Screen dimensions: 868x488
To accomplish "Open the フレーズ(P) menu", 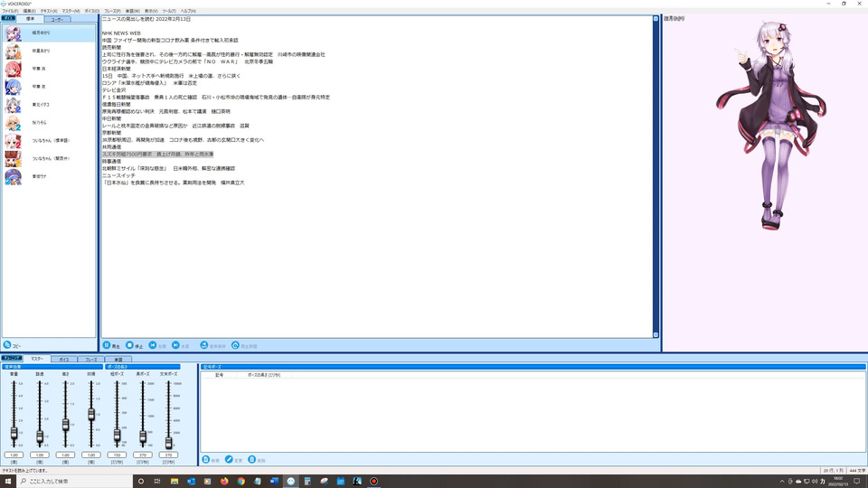I will pyautogui.click(x=112, y=11).
